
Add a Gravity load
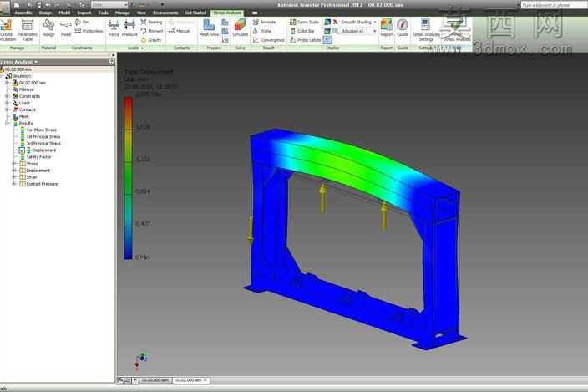coord(151,40)
